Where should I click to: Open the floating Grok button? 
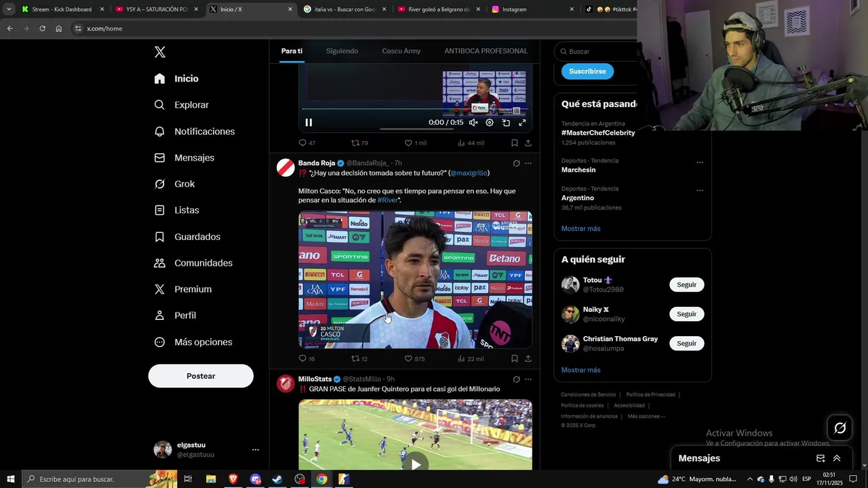[x=840, y=428]
